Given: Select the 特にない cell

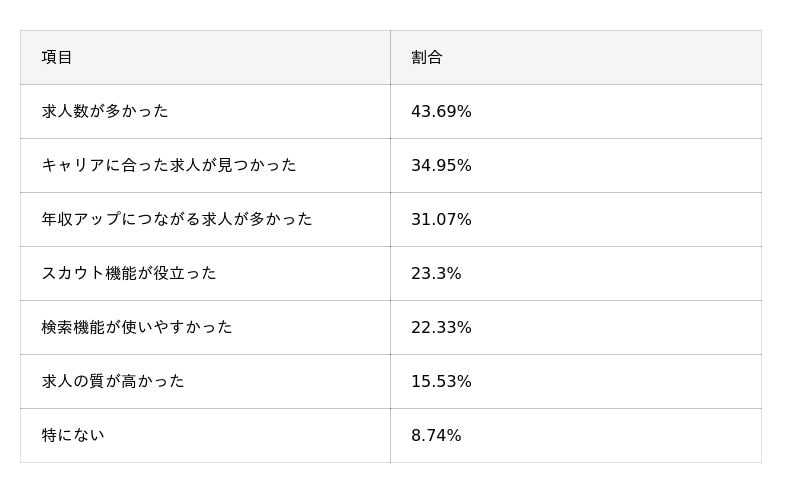Looking at the screenshot, I should coord(73,436).
